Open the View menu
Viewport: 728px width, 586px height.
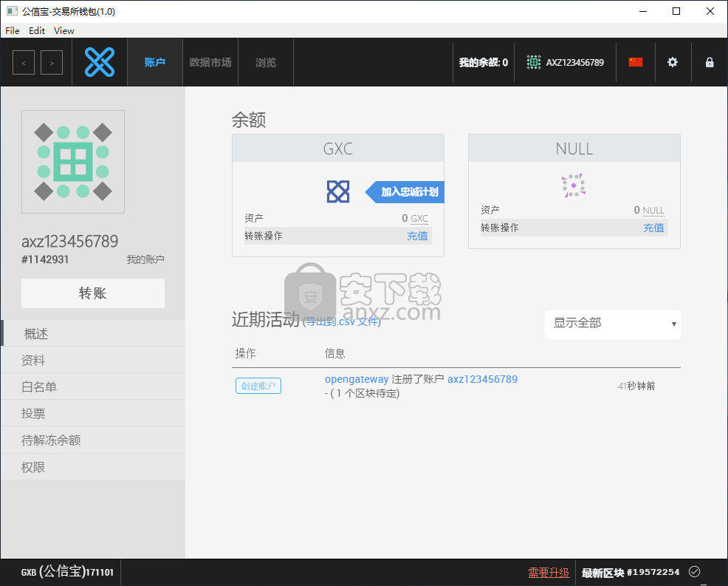63,31
